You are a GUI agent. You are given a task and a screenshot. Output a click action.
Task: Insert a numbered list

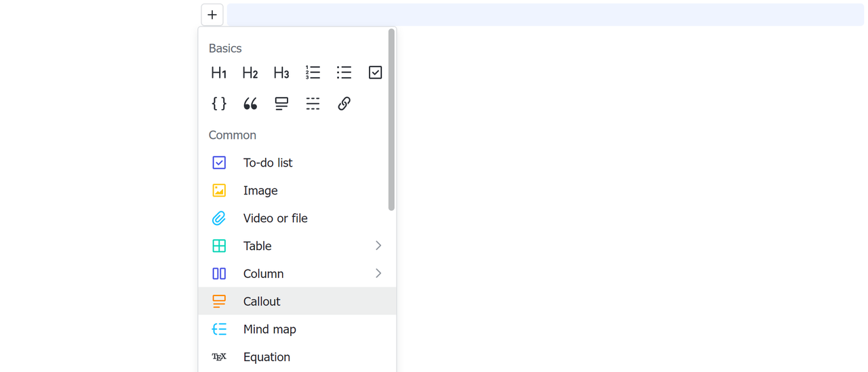pyautogui.click(x=313, y=73)
